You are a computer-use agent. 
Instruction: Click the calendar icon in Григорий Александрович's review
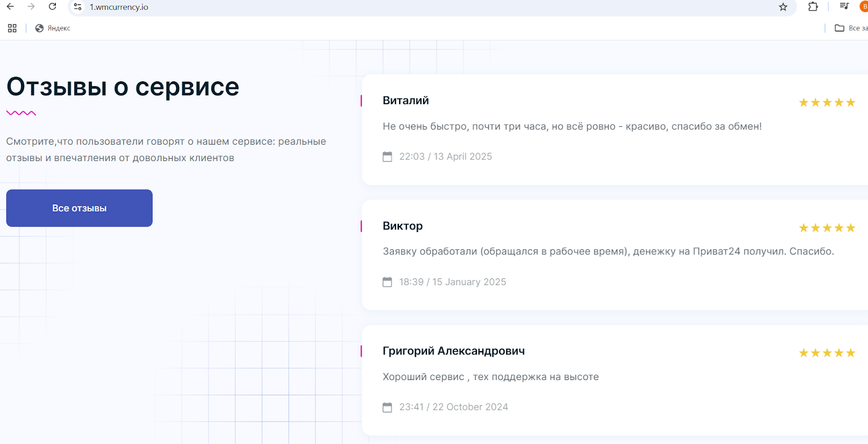tap(387, 407)
